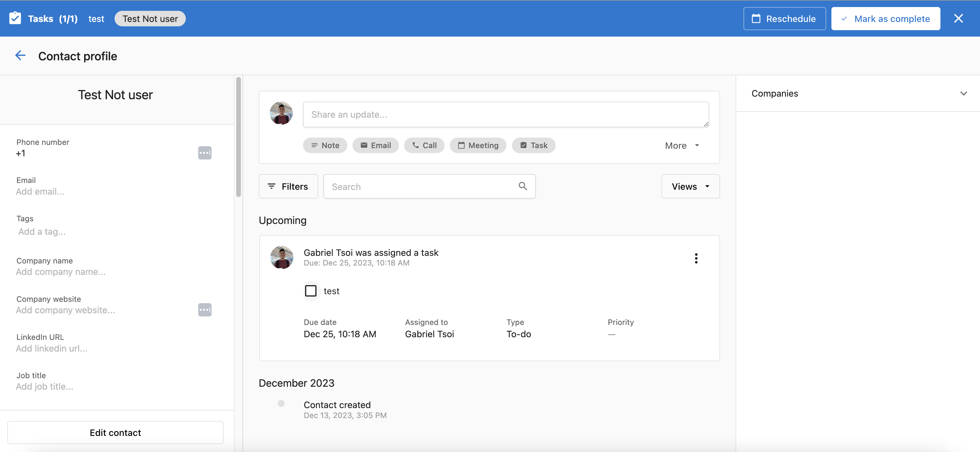Screen dimensions: 980x452
Task: Select the Note action icon
Action: [325, 145]
